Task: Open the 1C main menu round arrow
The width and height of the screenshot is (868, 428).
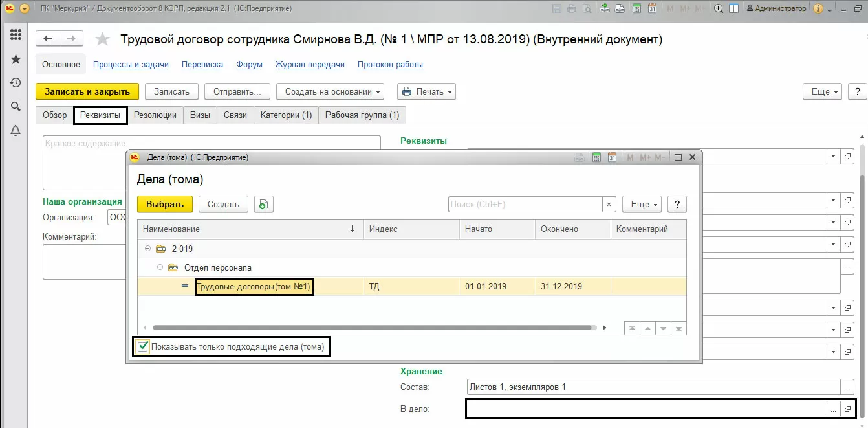Action: [25, 8]
